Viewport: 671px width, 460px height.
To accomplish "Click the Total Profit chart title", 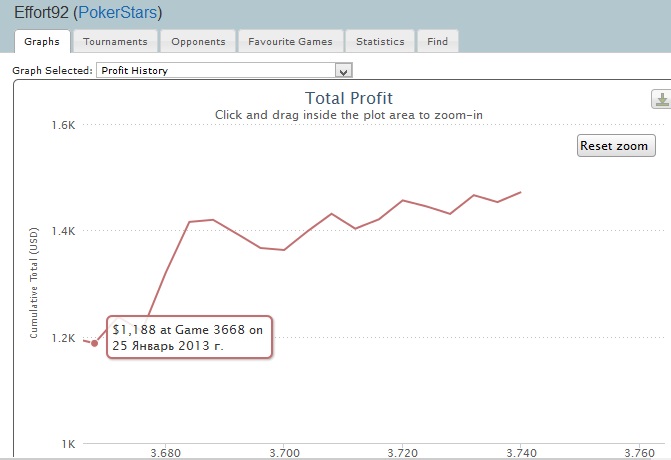I will [348, 98].
